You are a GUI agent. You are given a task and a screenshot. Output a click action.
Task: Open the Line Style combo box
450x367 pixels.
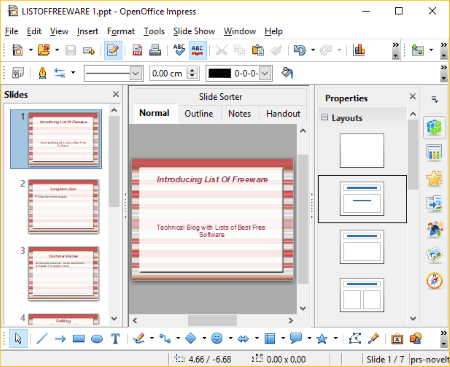click(x=114, y=73)
